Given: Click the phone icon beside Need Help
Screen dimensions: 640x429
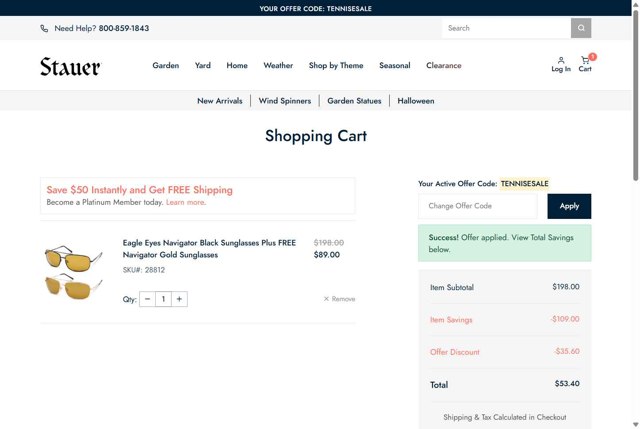Looking at the screenshot, I should [x=44, y=29].
